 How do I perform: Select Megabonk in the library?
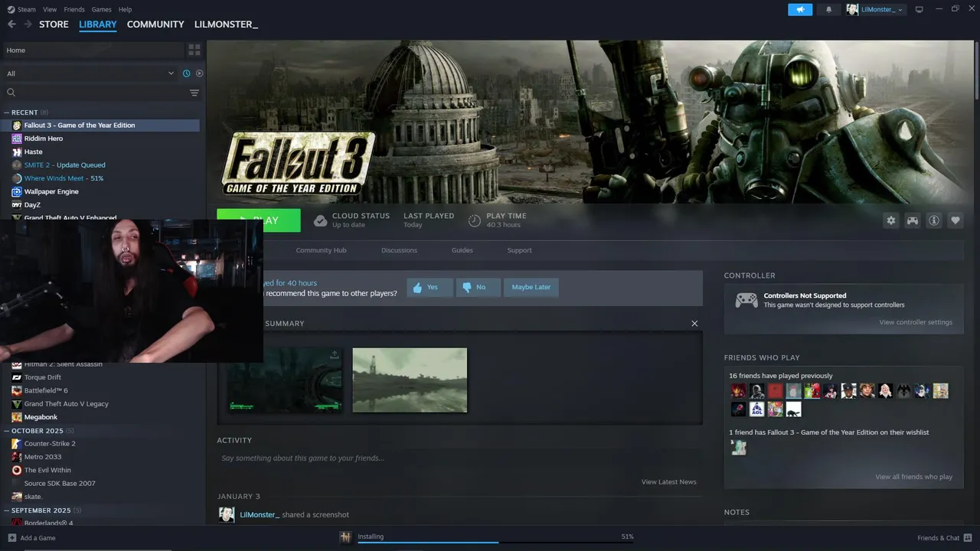pos(41,417)
